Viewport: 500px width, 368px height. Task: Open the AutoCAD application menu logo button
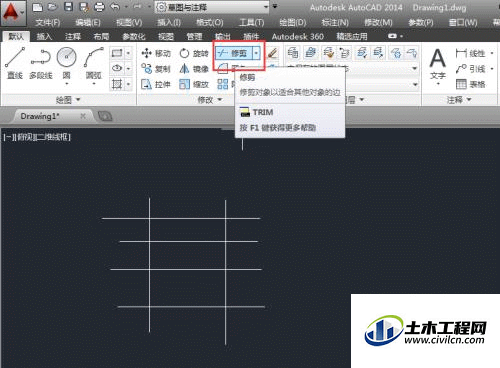(13, 13)
